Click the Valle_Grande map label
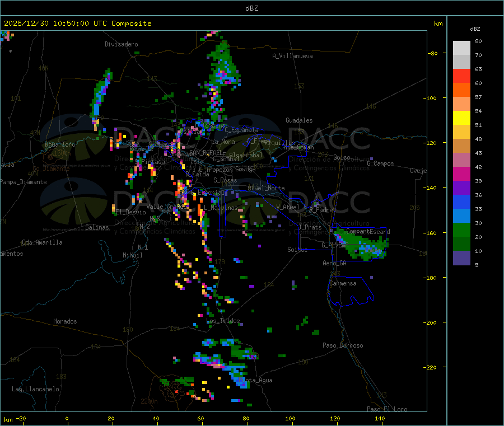This screenshot has width=504, height=426. pyautogui.click(x=166, y=207)
